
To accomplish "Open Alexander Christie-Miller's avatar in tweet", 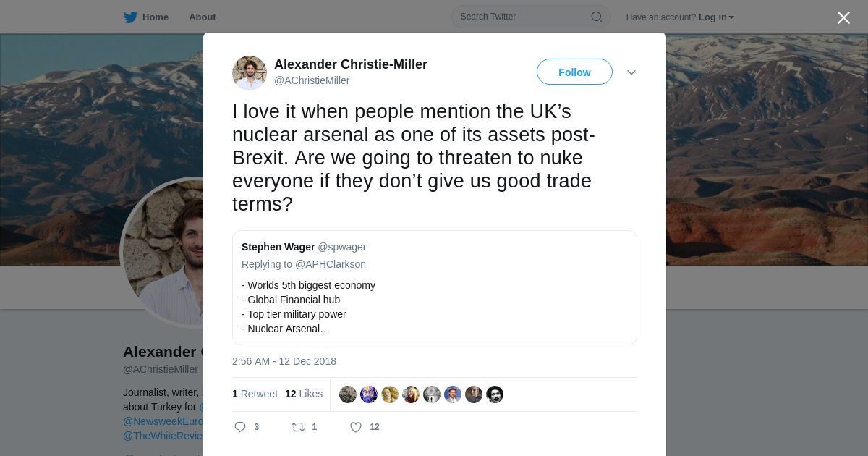I will coord(250,73).
